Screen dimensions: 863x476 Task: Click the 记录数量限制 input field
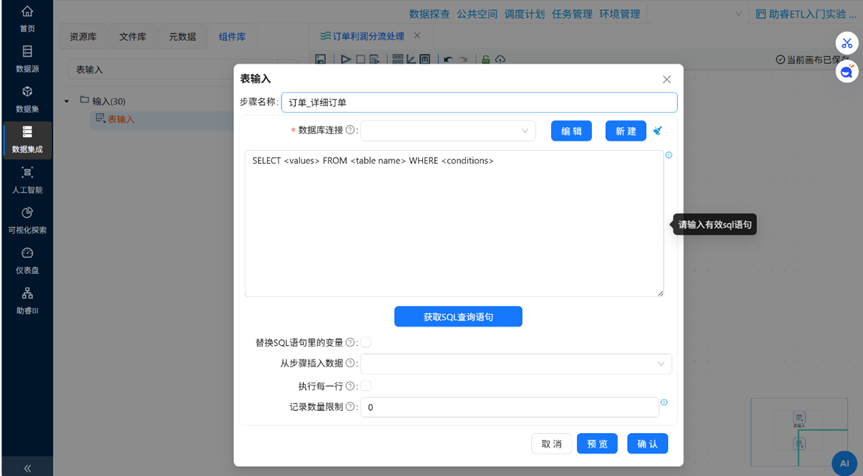(x=510, y=407)
